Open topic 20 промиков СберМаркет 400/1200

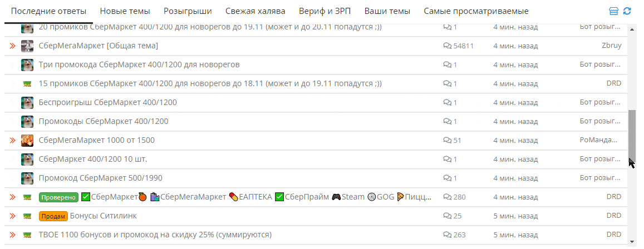point(210,27)
